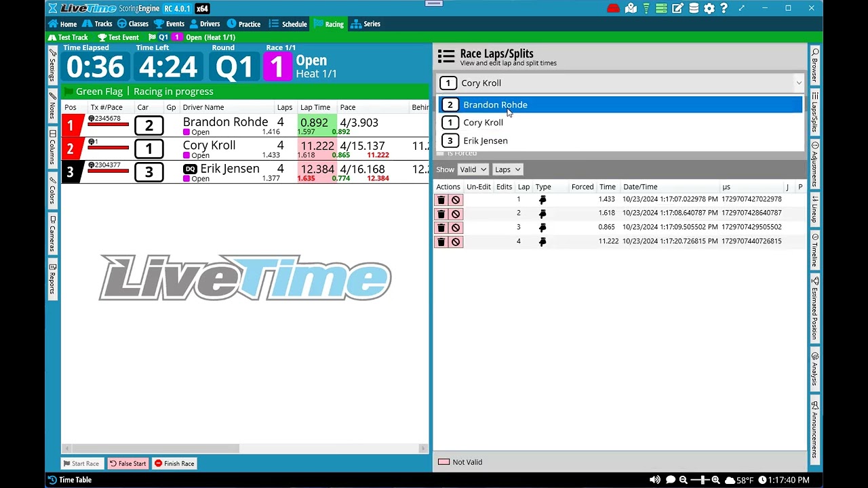Adjust the zoom slider in status bar

[699, 480]
